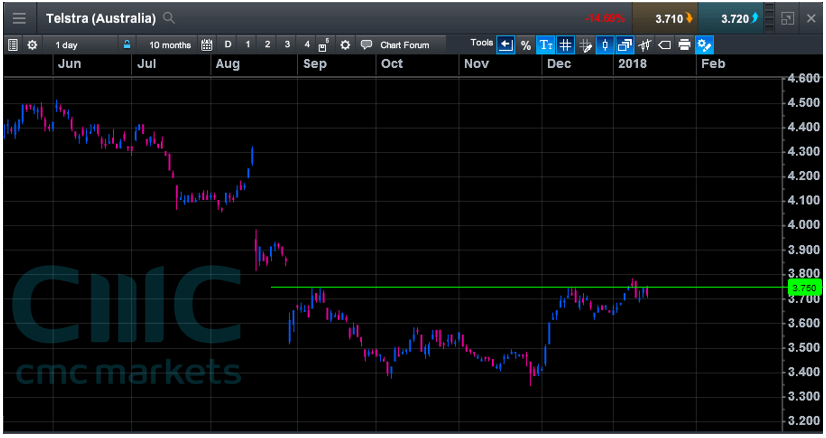Image resolution: width=826 pixels, height=438 pixels.
Task: Select chart preset 4
Action: pyautogui.click(x=307, y=45)
